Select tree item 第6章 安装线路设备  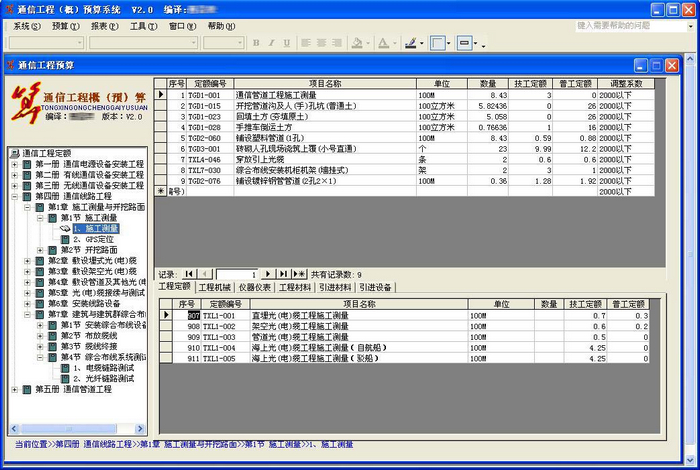pos(84,304)
